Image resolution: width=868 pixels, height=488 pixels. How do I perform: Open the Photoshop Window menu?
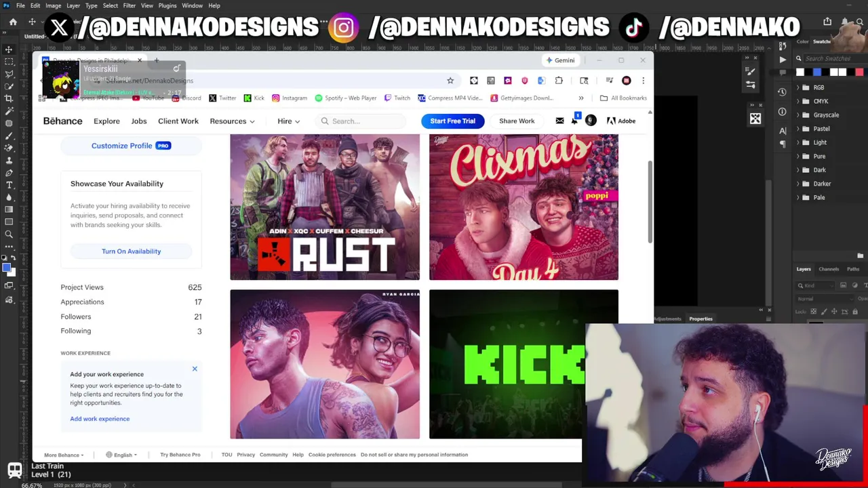click(192, 5)
